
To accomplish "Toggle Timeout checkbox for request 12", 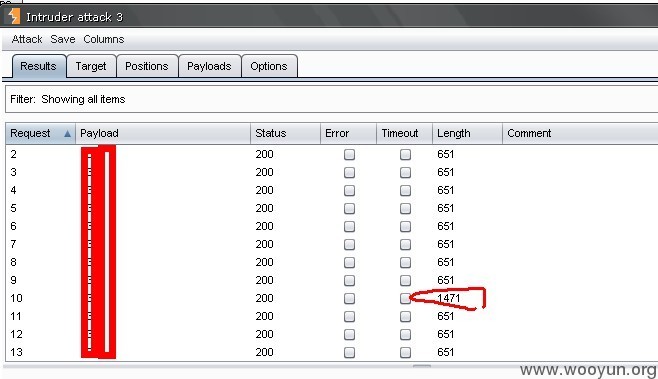I will (x=405, y=335).
